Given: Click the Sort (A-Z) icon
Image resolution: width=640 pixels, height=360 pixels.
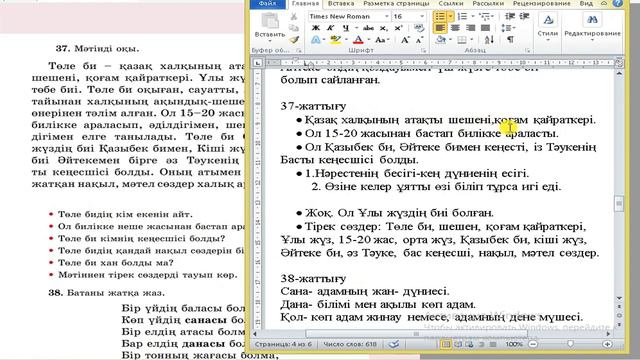Looking at the screenshot, I should (x=489, y=40).
